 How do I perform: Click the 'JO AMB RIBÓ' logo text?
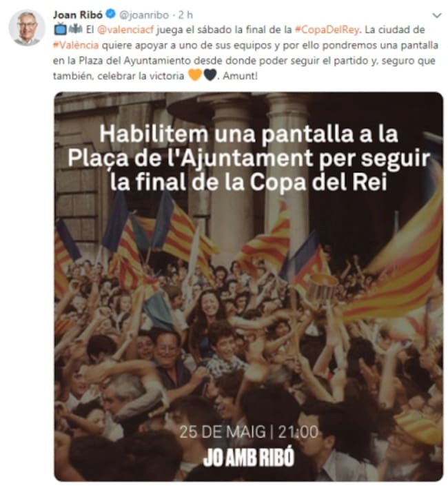[x=249, y=456]
